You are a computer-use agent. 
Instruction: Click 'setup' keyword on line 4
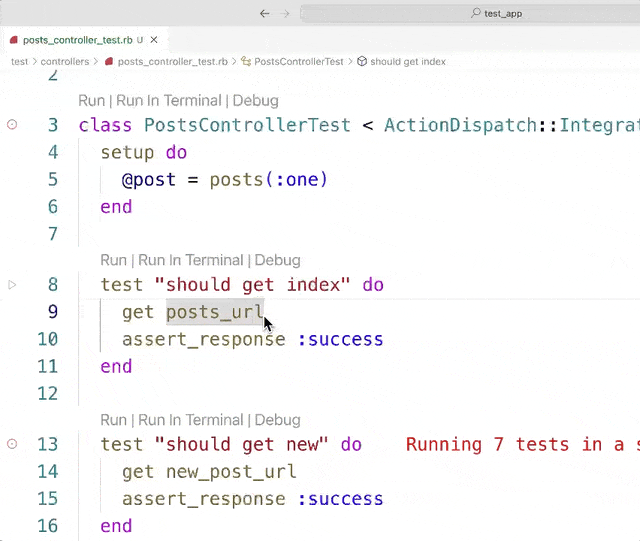(x=127, y=153)
